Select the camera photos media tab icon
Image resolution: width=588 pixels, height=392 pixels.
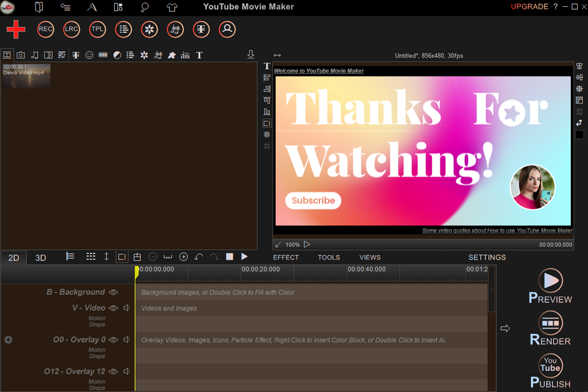point(21,55)
